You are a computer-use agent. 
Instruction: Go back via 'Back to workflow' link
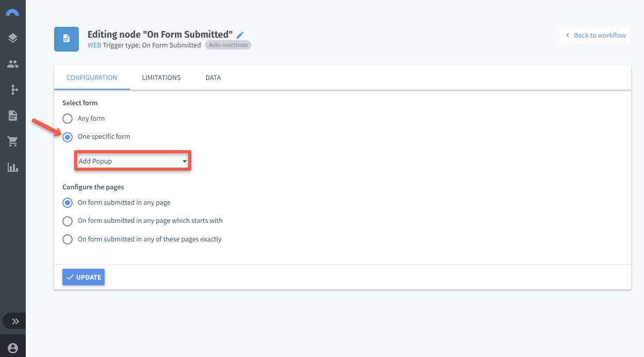point(595,35)
